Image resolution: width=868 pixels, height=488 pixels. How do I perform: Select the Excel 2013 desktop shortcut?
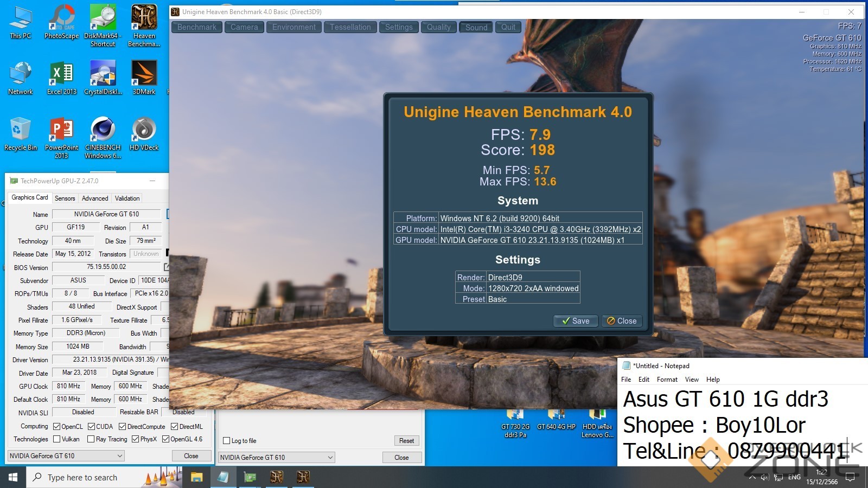pos(61,78)
